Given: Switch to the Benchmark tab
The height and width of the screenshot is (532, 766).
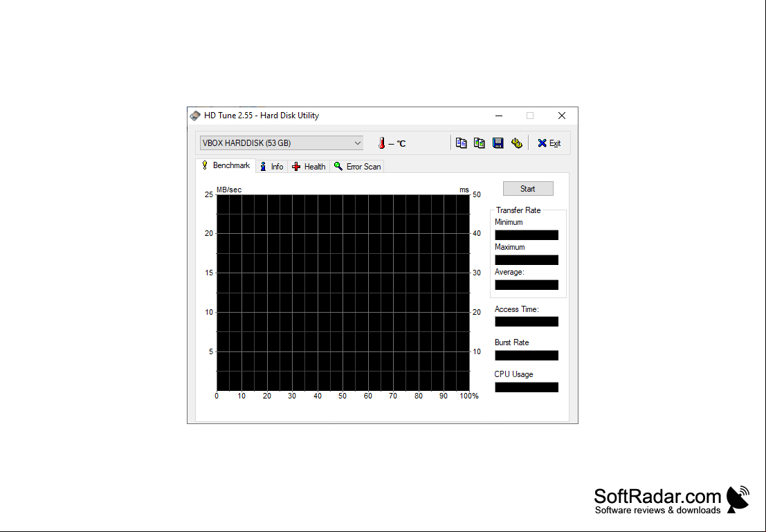Looking at the screenshot, I should [226, 165].
